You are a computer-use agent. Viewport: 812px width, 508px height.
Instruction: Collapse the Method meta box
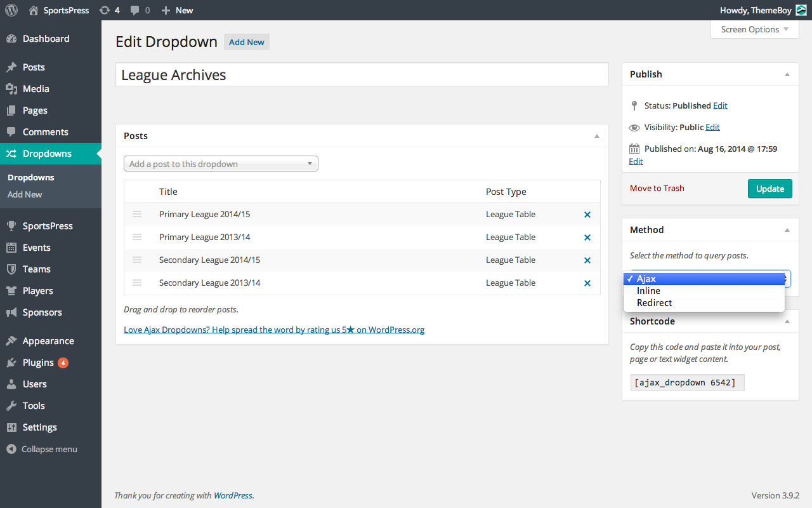point(787,230)
